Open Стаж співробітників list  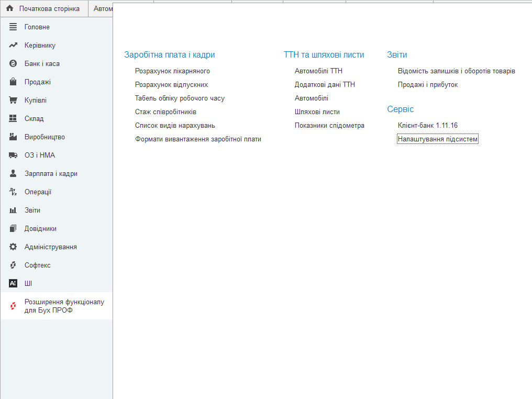[165, 112]
